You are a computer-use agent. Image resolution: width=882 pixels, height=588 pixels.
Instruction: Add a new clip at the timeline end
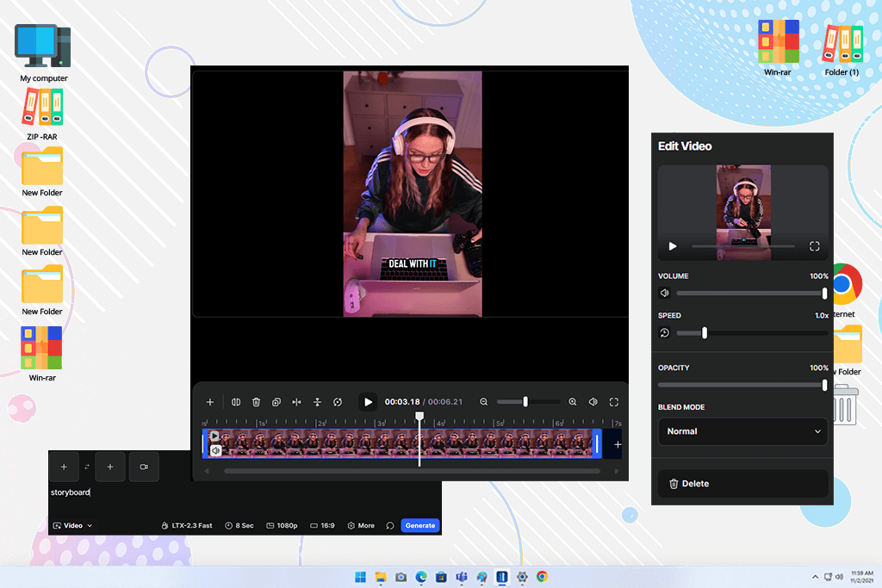click(618, 444)
